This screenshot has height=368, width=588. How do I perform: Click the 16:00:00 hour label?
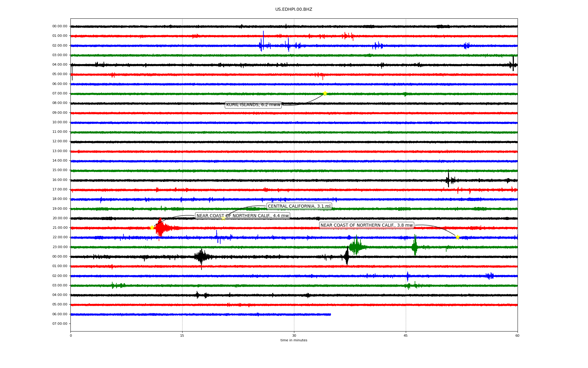click(x=60, y=180)
